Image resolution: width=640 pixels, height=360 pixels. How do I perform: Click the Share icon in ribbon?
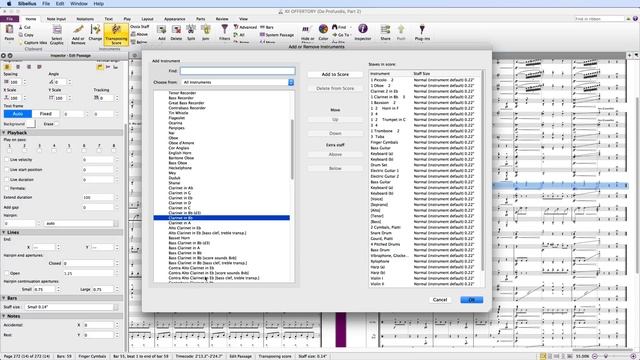point(385,29)
